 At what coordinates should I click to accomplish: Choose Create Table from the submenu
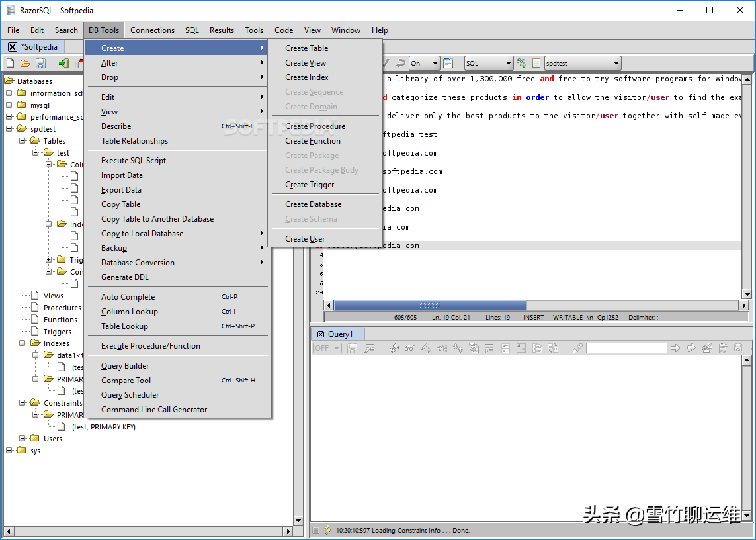point(325,48)
